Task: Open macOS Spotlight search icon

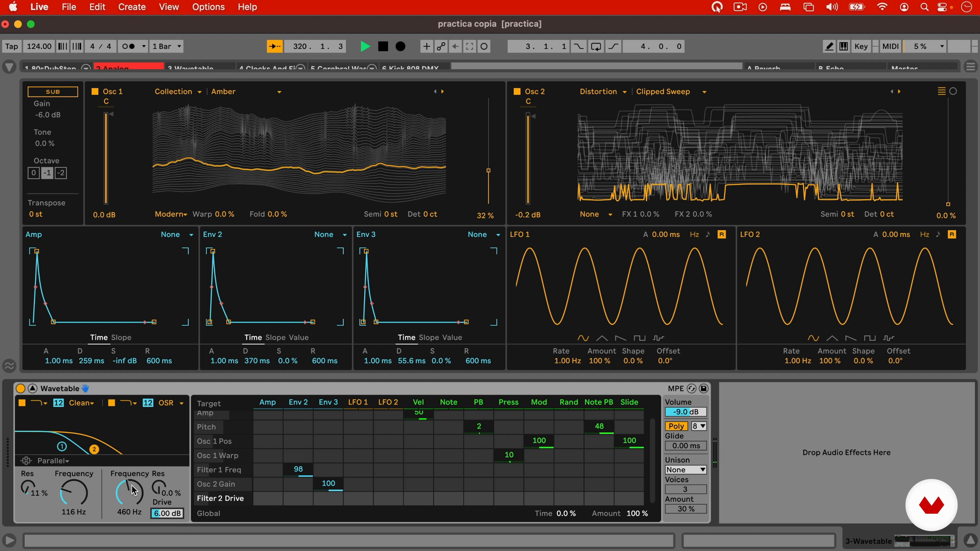Action: coord(924,7)
